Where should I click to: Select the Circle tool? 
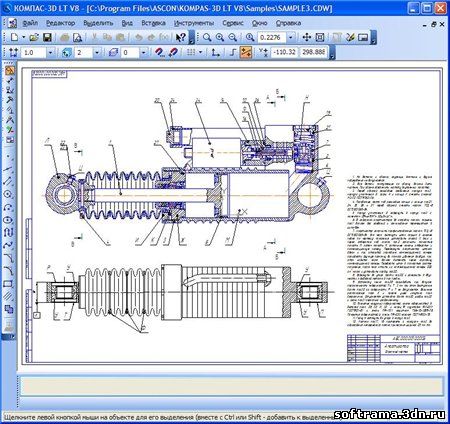(9, 194)
